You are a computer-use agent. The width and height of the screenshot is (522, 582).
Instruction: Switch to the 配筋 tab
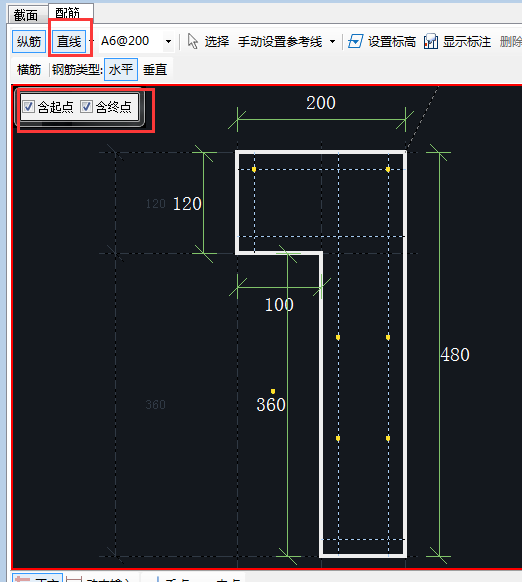(68, 13)
